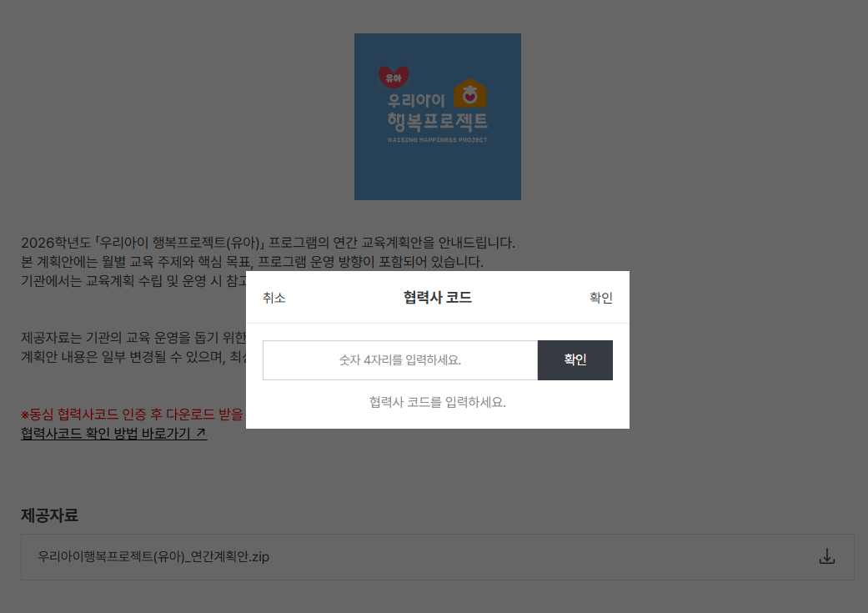Click the red heart 유아 badge in logo
This screenshot has height=613, width=868.
(x=393, y=77)
